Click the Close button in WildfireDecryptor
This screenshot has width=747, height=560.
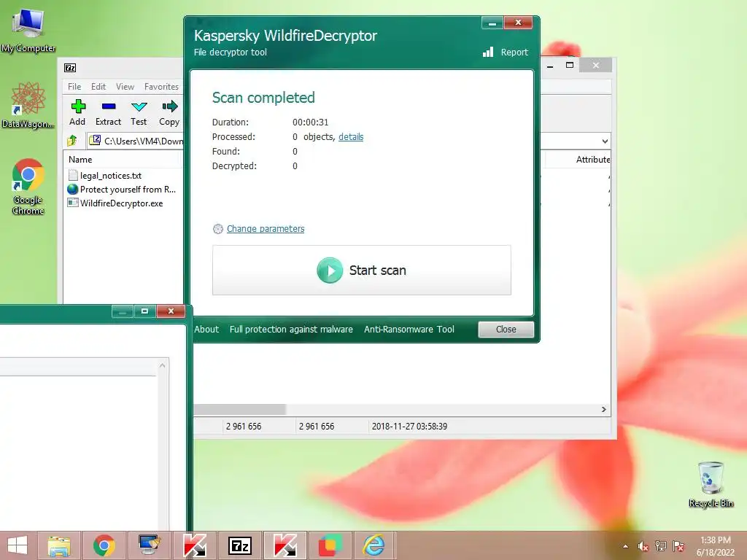point(506,329)
